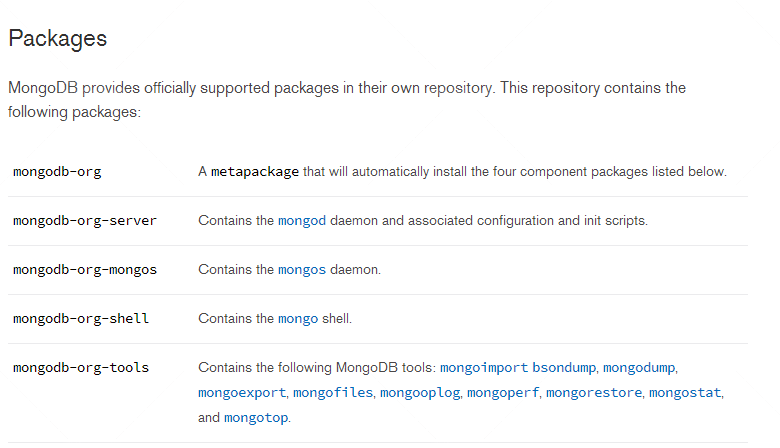Click the mongodb-org-server package name

pos(85,221)
